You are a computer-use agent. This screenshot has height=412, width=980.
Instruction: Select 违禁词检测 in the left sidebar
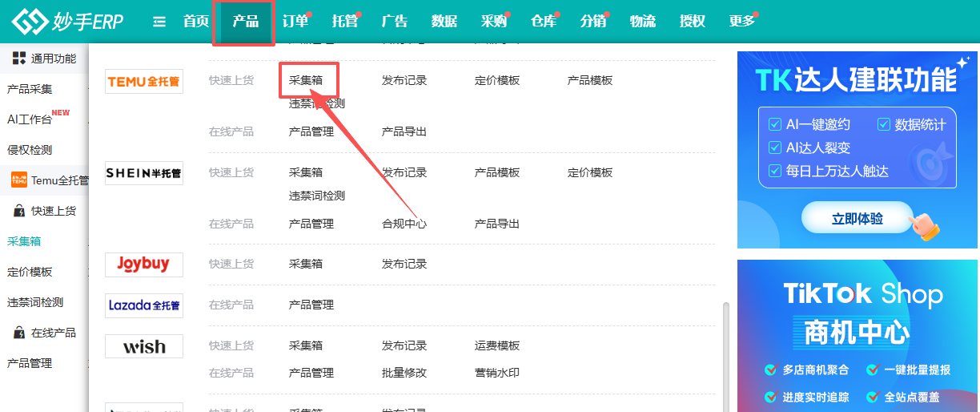click(35, 302)
